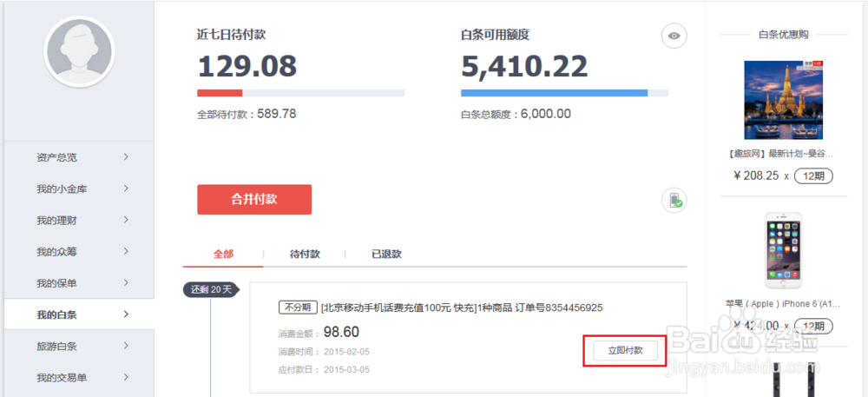Click the 129.08 pending amount

[x=247, y=67]
